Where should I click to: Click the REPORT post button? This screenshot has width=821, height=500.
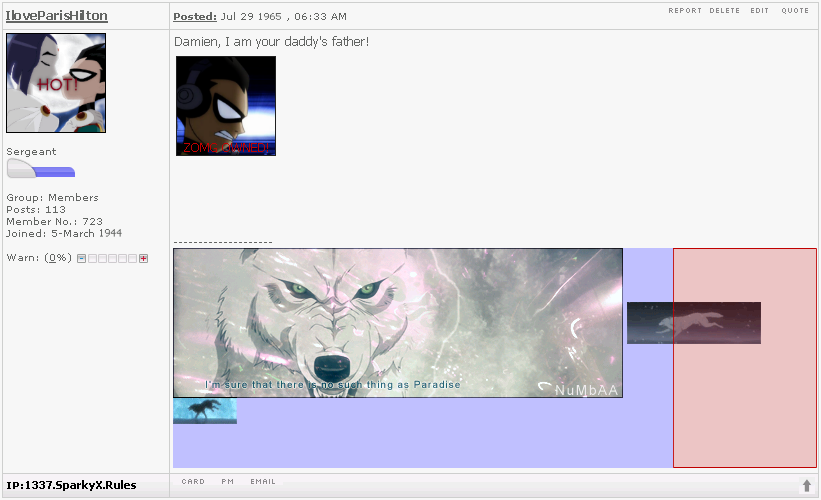tap(685, 10)
